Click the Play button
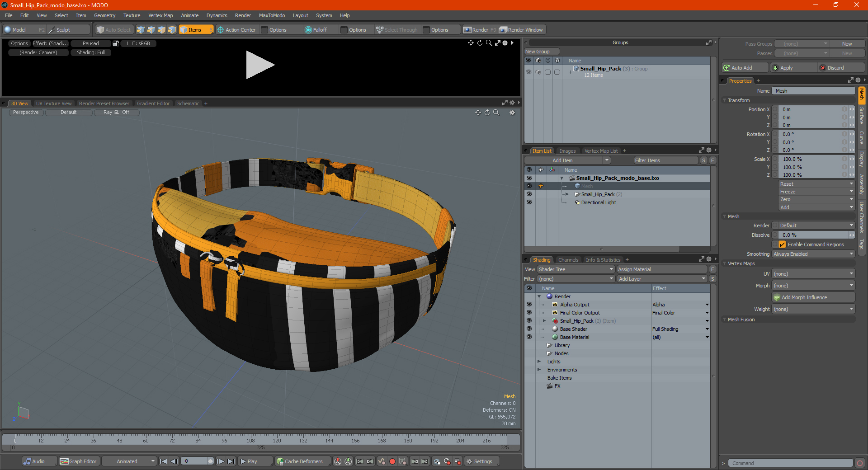Screen dimensions: 868x470 pos(255,461)
